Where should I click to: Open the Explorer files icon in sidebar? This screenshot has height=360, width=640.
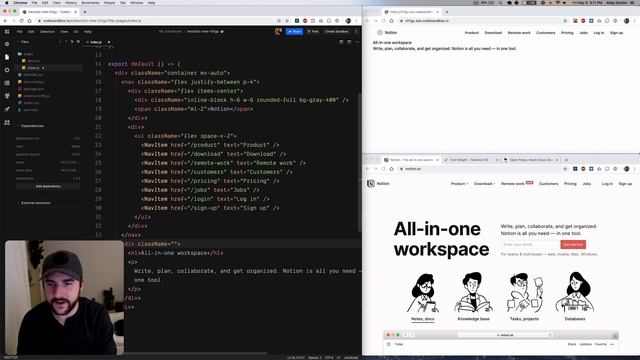tap(7, 57)
